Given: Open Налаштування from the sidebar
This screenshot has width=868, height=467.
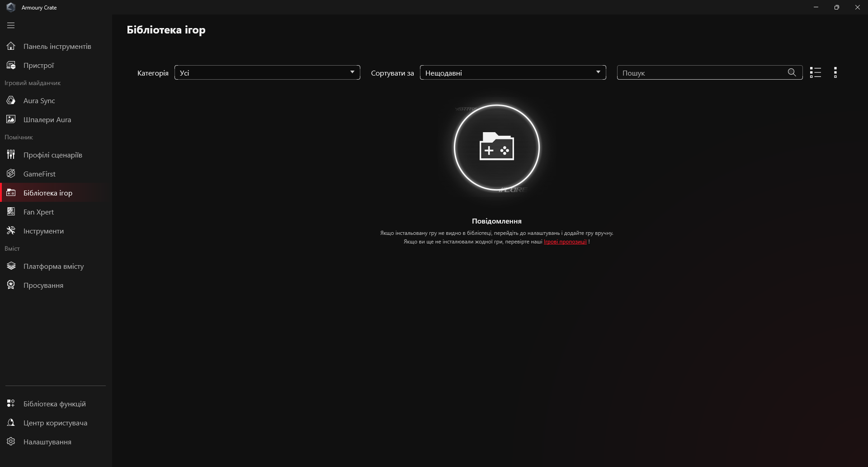Looking at the screenshot, I should click(x=56, y=442).
